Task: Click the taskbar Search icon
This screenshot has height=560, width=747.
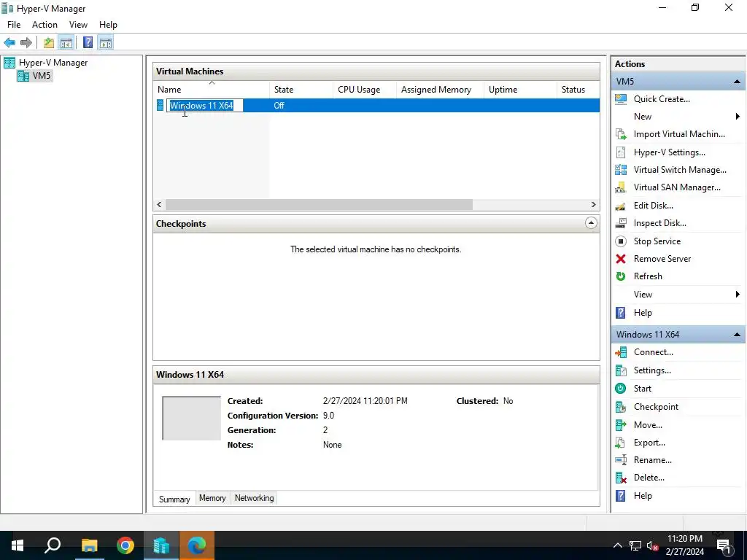Action: click(x=53, y=545)
